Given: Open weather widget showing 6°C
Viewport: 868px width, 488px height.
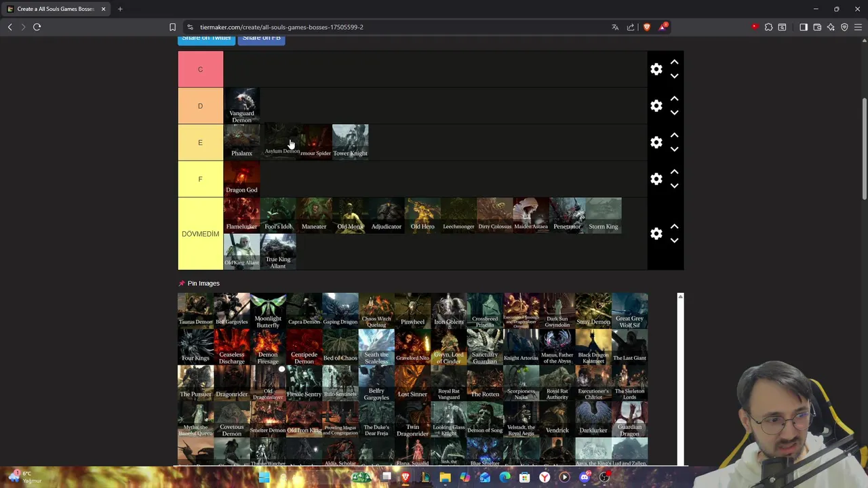Looking at the screenshot, I should (x=25, y=476).
